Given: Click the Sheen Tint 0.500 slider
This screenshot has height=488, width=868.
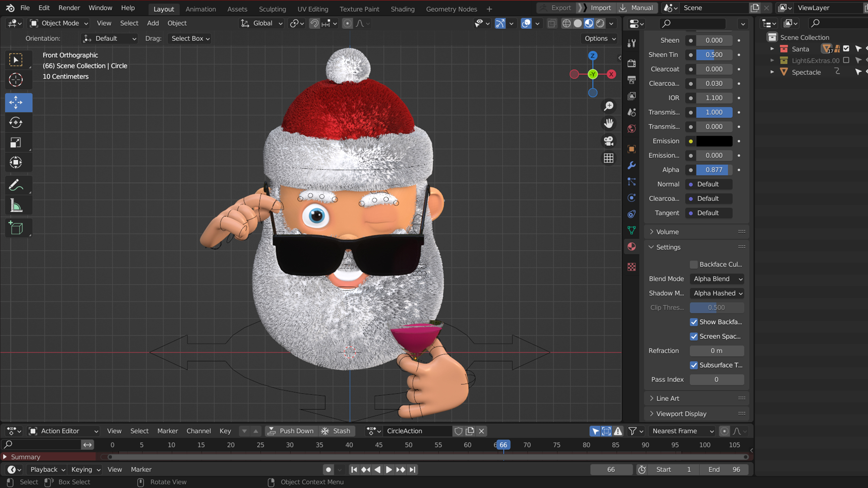Looking at the screenshot, I should tap(714, 55).
